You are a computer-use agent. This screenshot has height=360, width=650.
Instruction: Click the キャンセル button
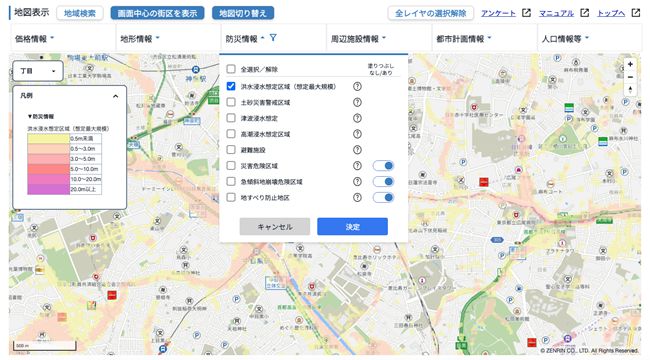point(274,226)
